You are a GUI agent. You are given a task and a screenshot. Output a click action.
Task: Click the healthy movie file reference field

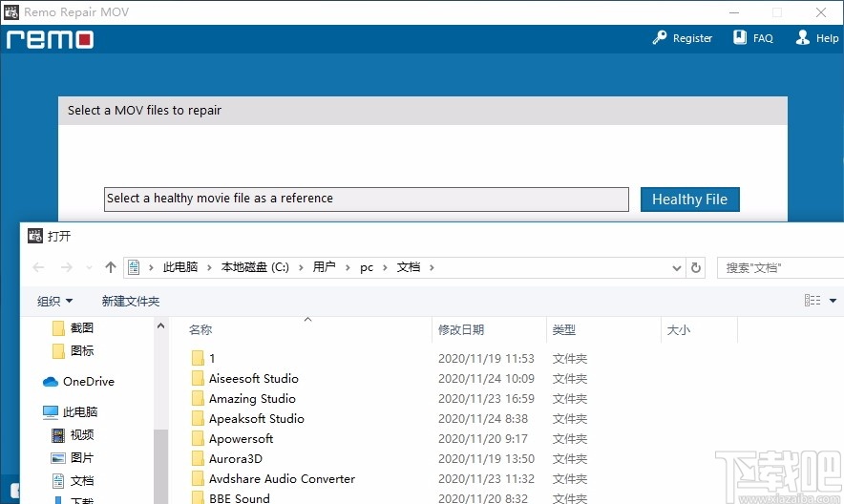[366, 199]
